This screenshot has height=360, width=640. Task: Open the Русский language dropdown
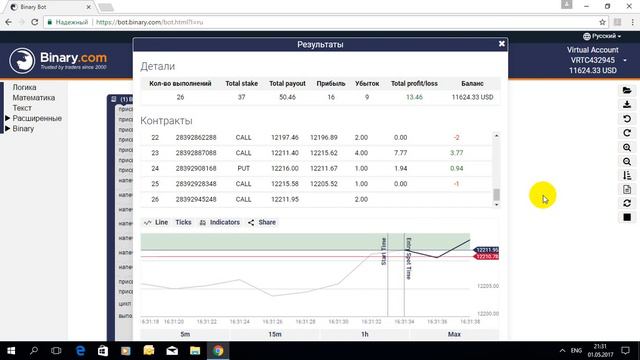(x=602, y=36)
